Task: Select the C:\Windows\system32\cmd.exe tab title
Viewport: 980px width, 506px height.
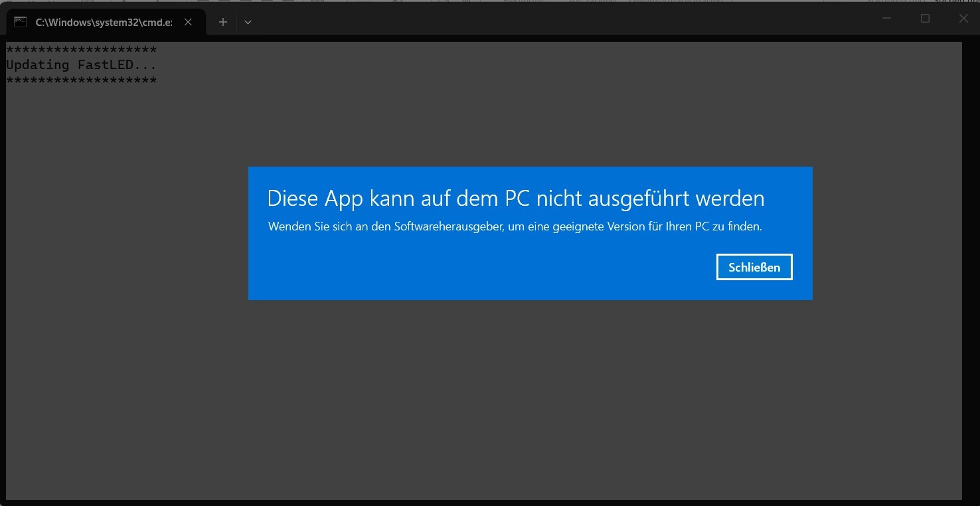Action: [x=103, y=22]
